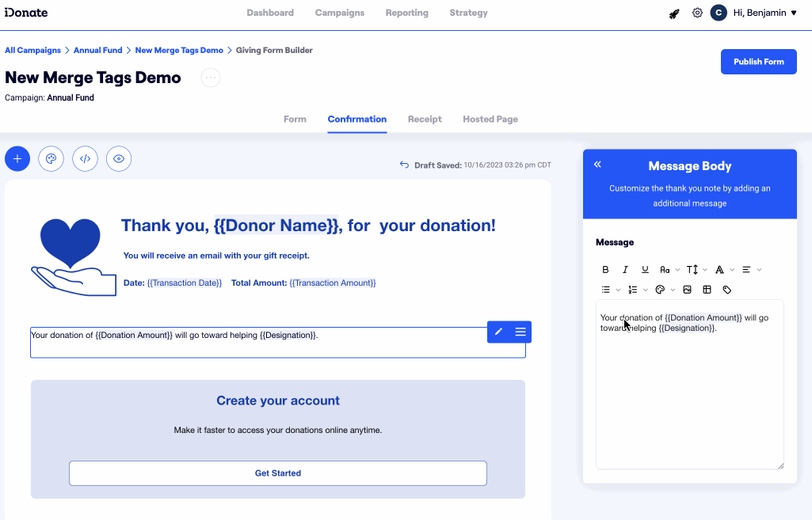Click inside the Message text area
Image resolution: width=812 pixels, height=520 pixels.
(x=689, y=396)
